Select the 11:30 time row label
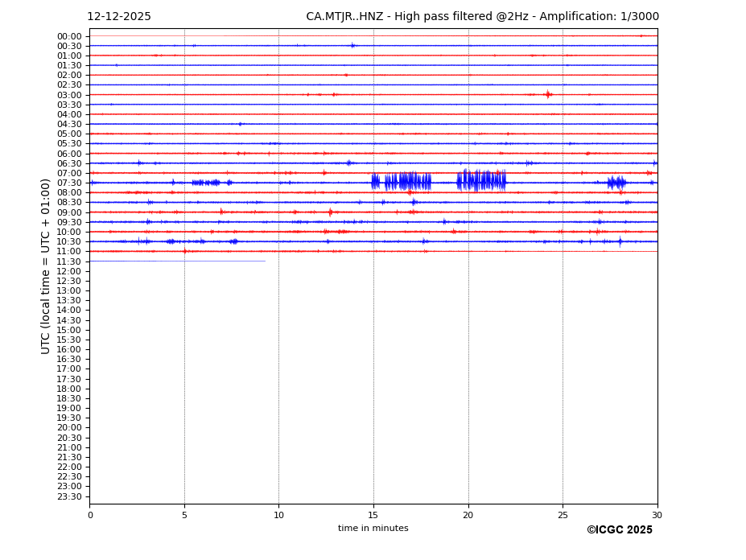 tap(69, 261)
